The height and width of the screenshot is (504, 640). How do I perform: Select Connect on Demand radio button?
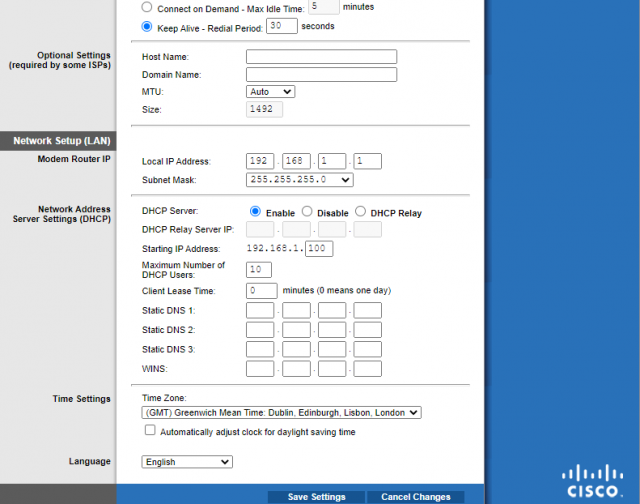click(148, 7)
